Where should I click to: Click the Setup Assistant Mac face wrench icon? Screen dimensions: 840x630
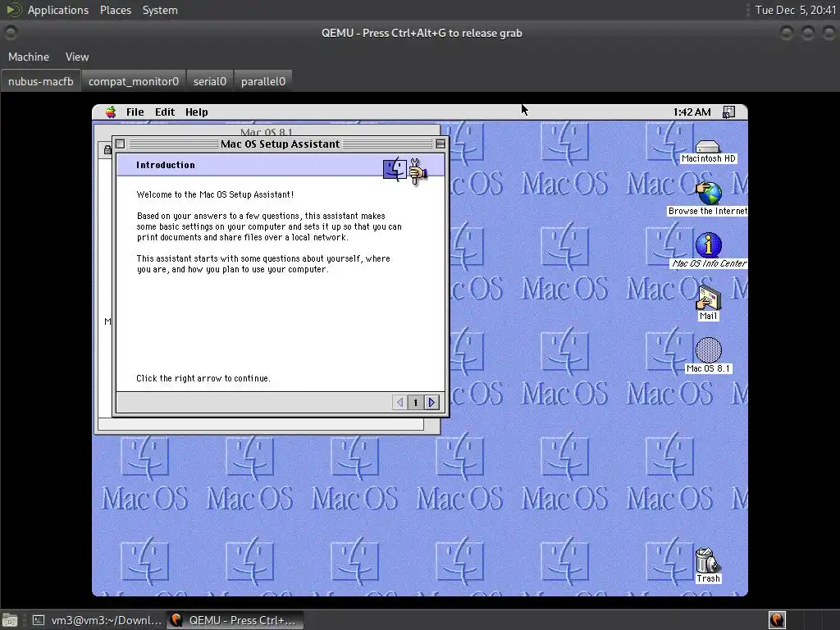coord(405,170)
